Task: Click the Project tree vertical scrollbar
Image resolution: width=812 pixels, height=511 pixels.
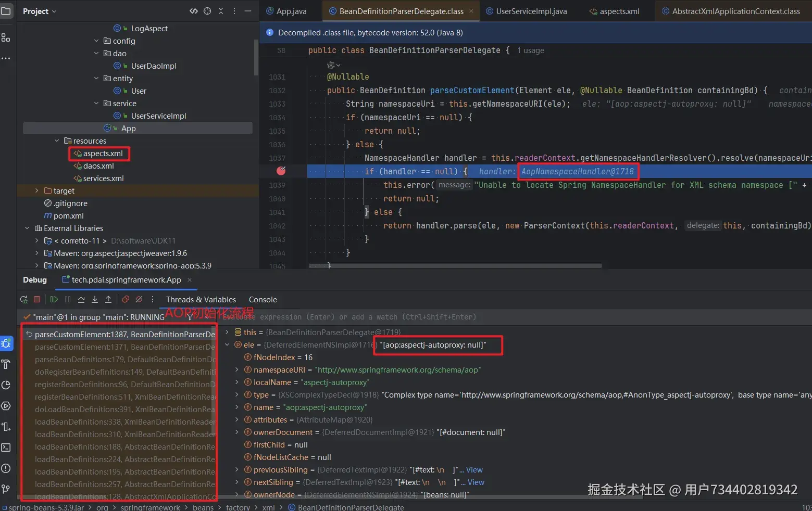Action: click(x=256, y=57)
